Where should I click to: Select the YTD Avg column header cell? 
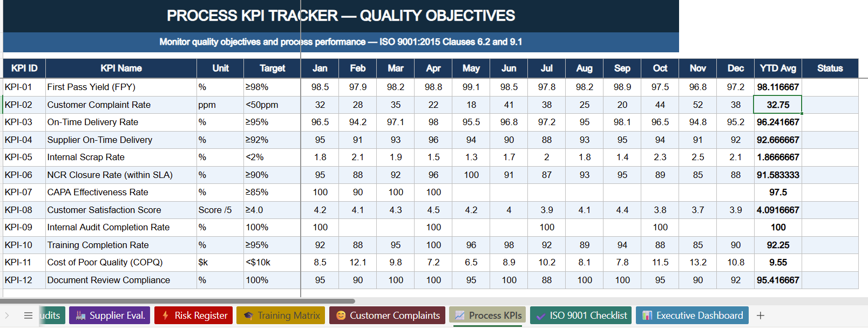pyautogui.click(x=778, y=68)
